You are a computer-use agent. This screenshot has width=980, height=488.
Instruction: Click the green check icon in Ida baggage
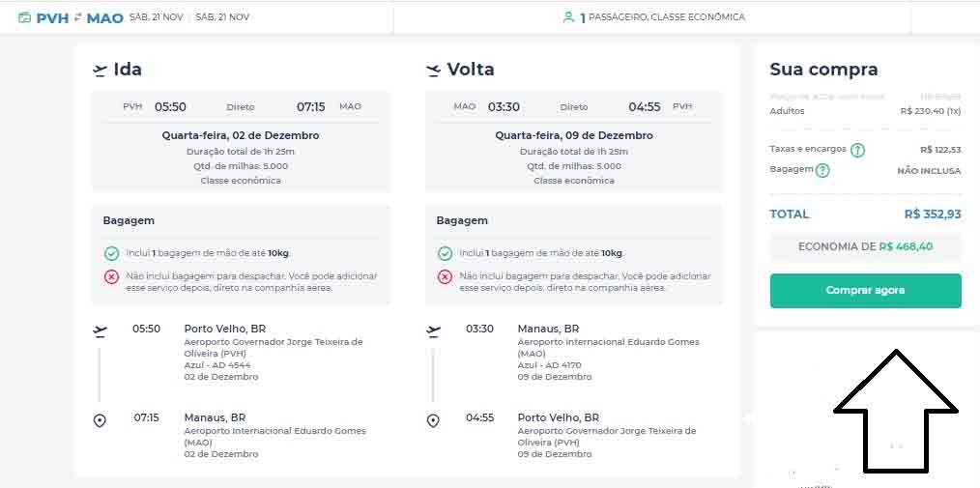pos(112,253)
